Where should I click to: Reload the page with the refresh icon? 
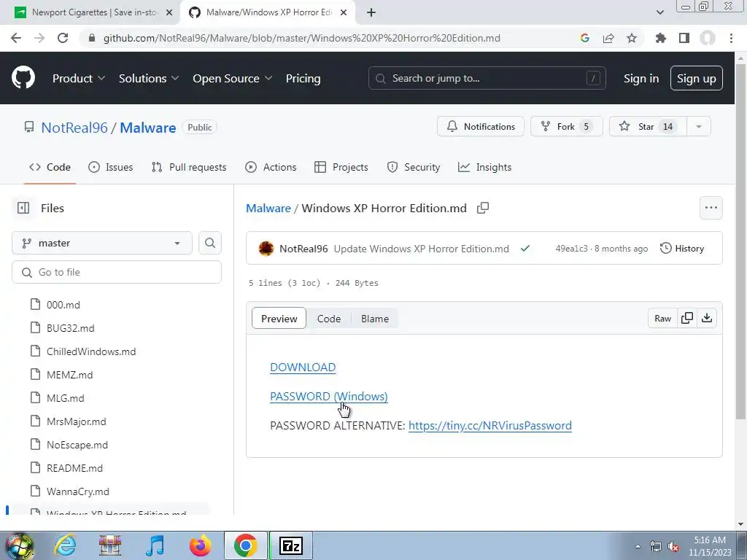point(63,38)
